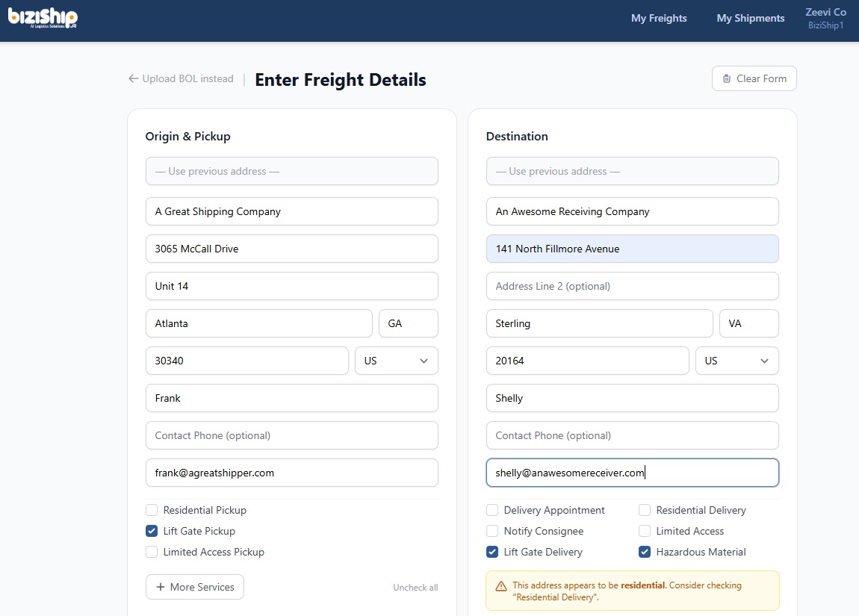Click the Destination heading
859x616 pixels.
[x=517, y=137]
